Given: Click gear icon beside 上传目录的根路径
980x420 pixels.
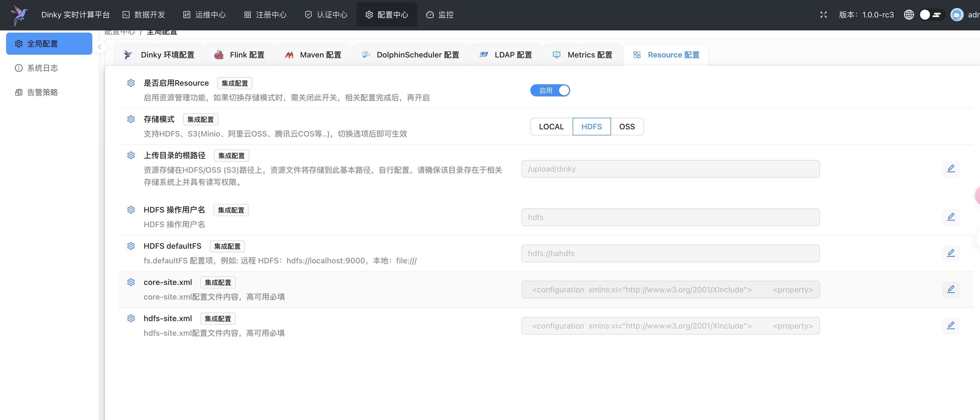Looking at the screenshot, I should click(131, 155).
